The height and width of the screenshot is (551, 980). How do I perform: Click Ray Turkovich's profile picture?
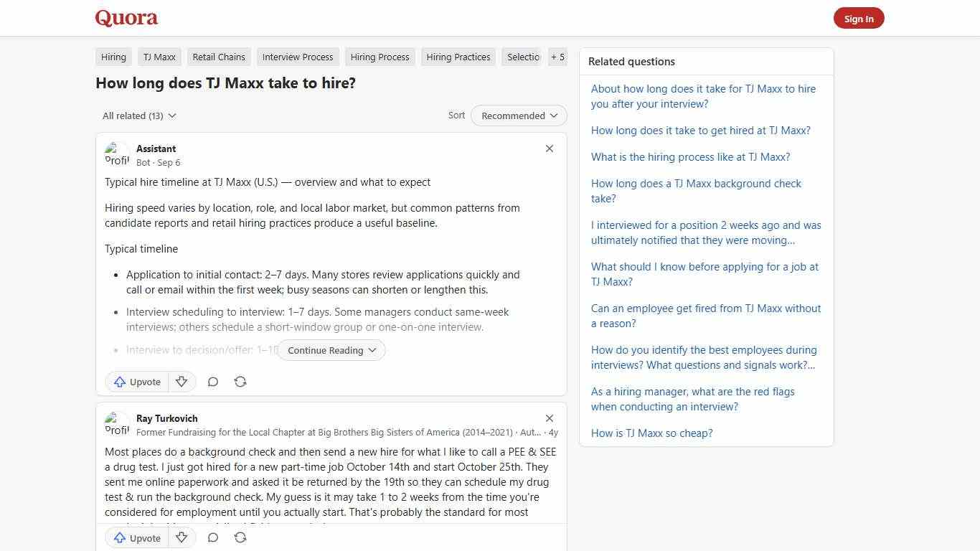pos(117,424)
